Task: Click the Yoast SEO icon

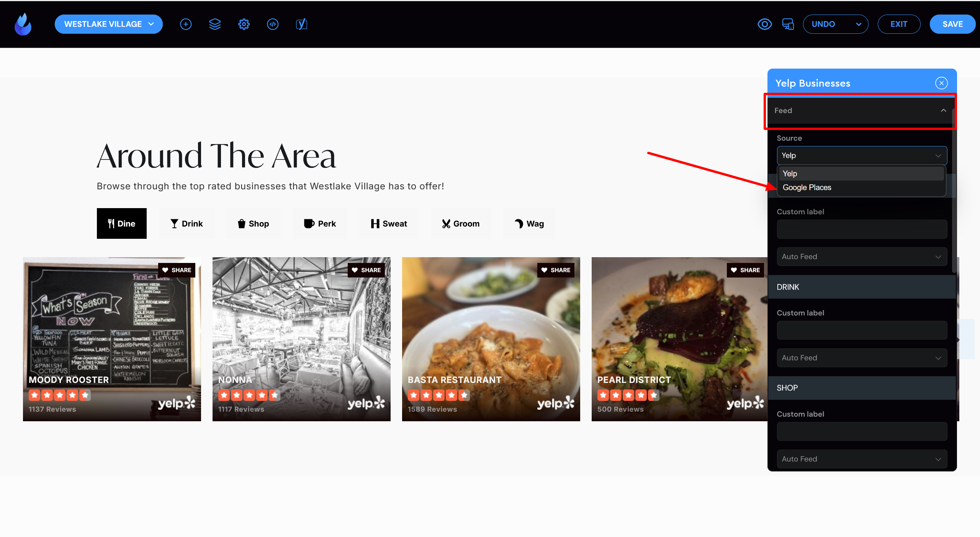Action: tap(302, 24)
